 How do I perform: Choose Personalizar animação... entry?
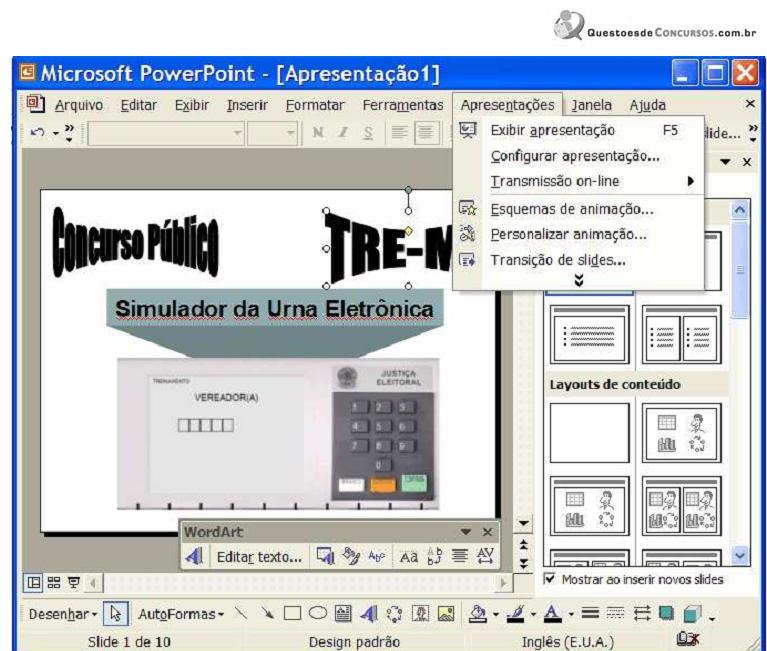[x=579, y=235]
